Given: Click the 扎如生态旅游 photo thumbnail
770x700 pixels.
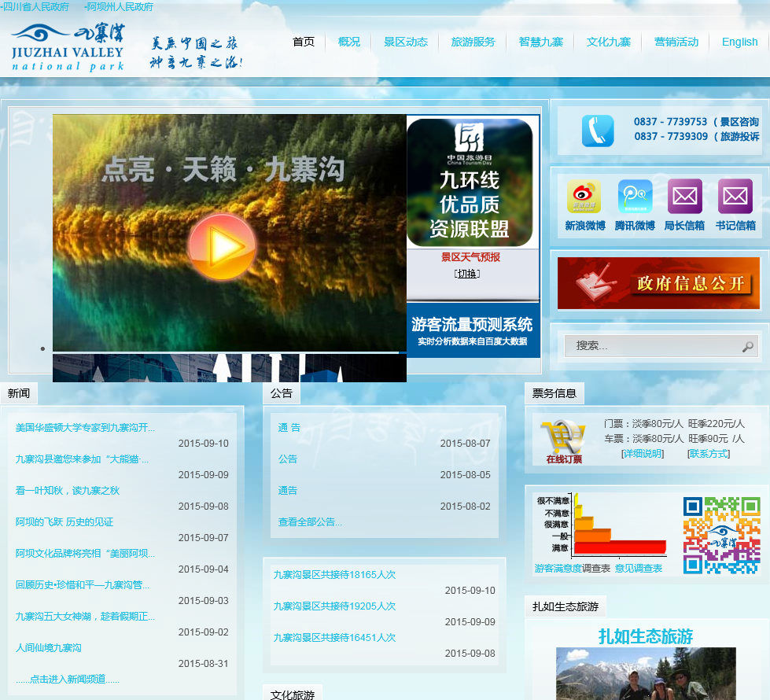Looking at the screenshot, I should (646, 673).
